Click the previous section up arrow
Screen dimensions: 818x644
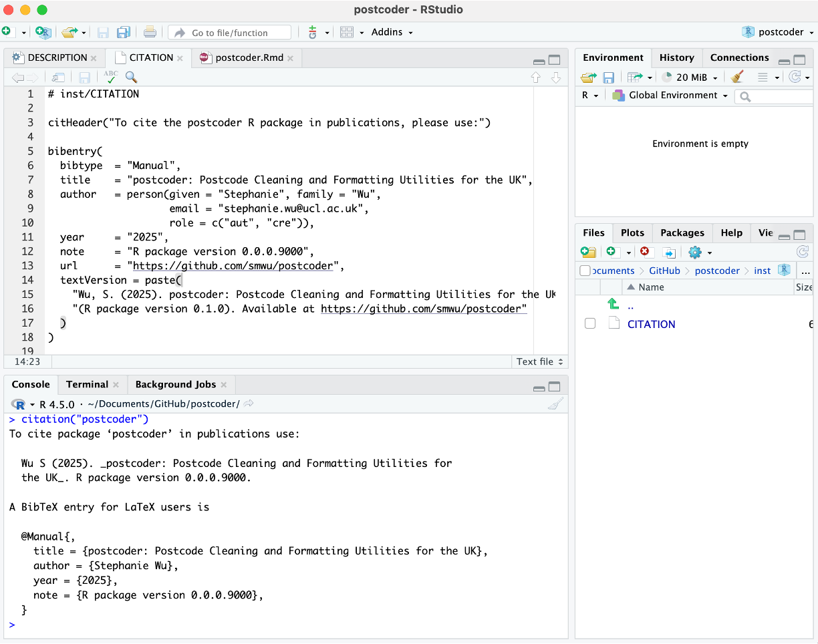(x=535, y=77)
